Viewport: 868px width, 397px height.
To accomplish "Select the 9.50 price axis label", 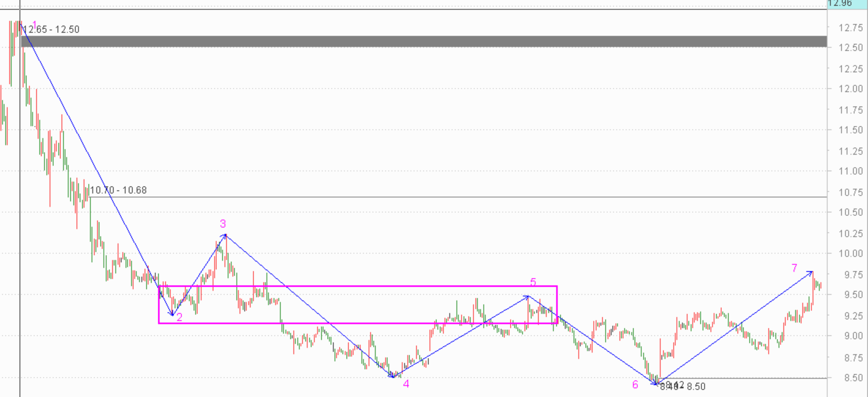I will tap(851, 295).
